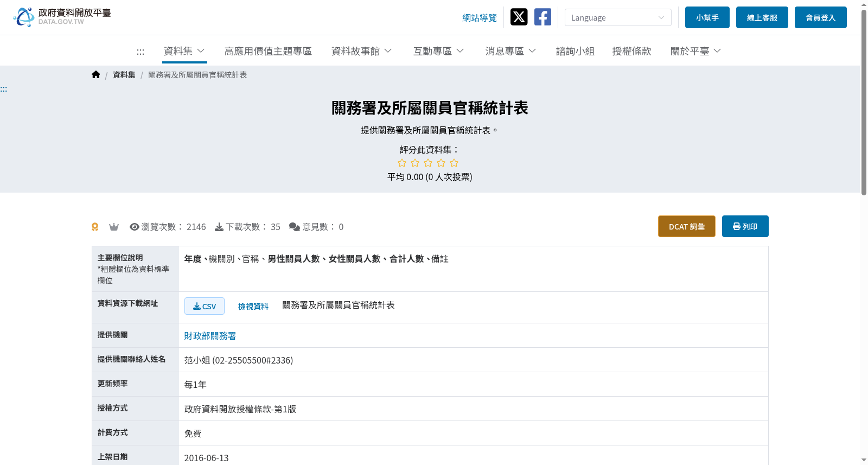This screenshot has height=465, width=868.
Task: Click the 小幫手 button
Action: point(707,17)
